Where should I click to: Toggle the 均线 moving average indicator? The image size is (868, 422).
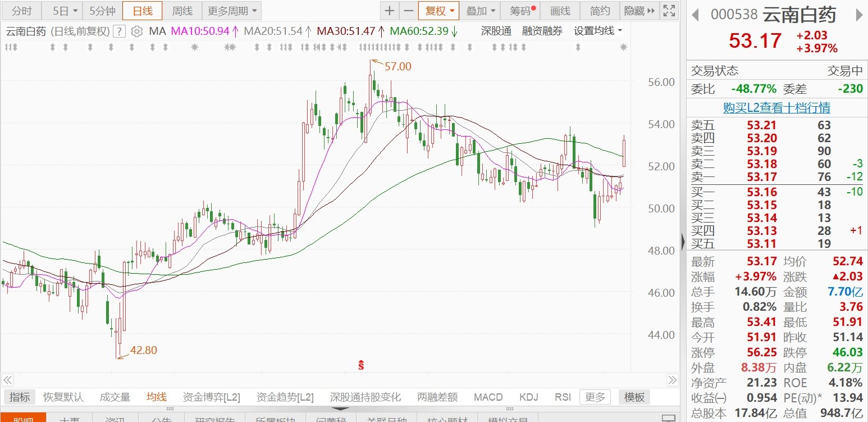pyautogui.click(x=157, y=397)
